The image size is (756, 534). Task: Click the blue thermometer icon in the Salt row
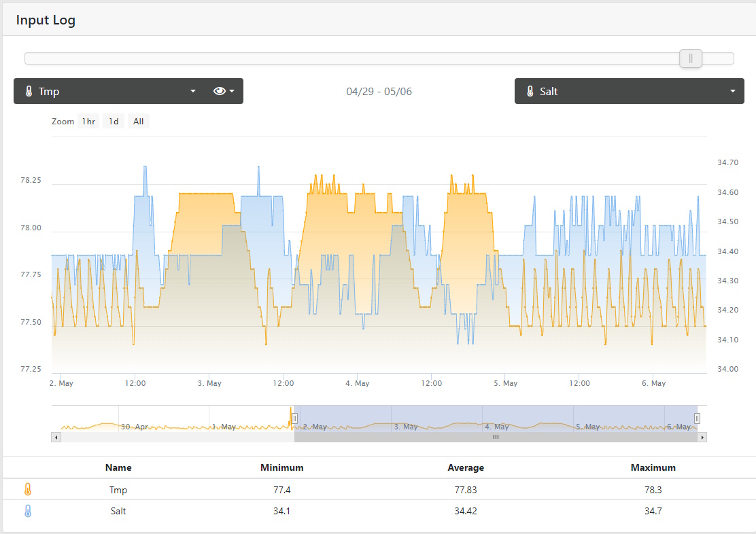[x=28, y=511]
